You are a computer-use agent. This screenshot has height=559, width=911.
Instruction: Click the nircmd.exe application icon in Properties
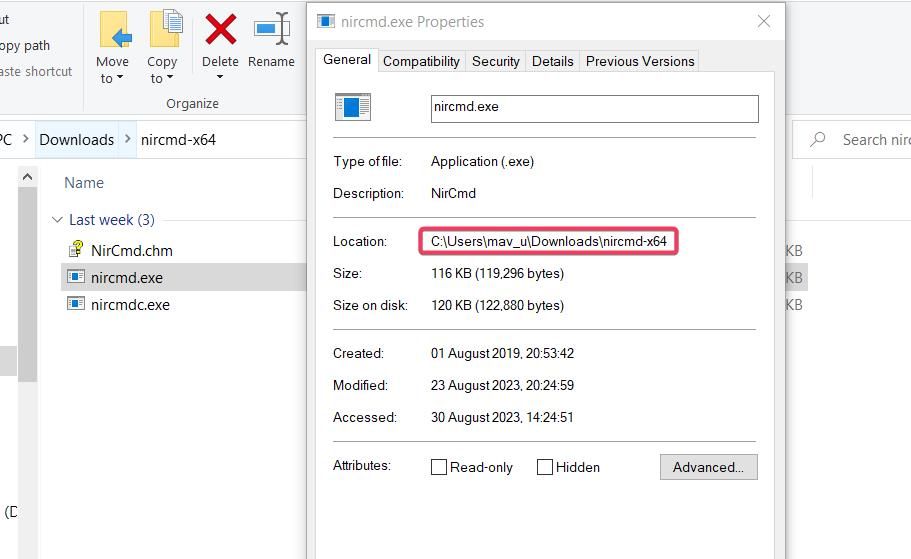coord(353,107)
